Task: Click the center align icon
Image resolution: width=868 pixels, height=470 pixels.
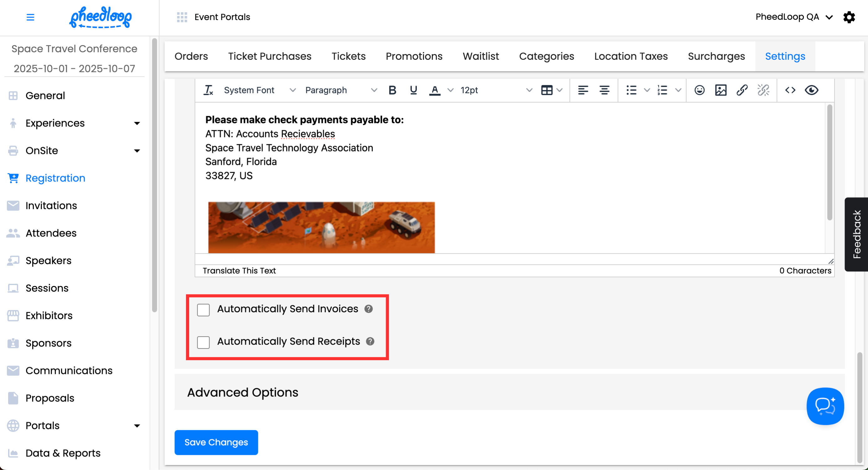Action: click(604, 90)
